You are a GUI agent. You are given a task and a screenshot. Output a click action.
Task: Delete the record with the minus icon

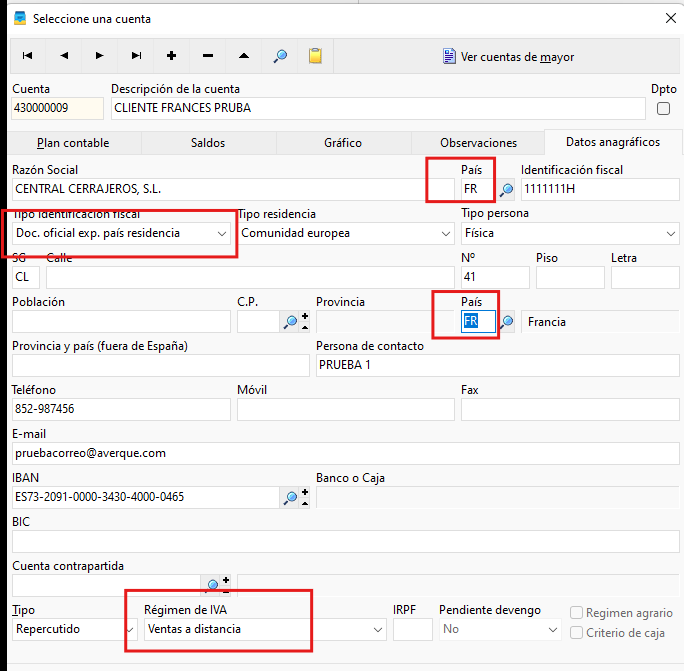pos(208,56)
